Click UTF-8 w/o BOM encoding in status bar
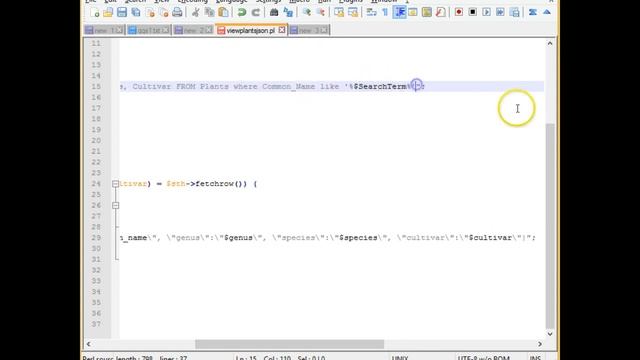Image resolution: width=640 pixels, height=360 pixels. [x=483, y=358]
